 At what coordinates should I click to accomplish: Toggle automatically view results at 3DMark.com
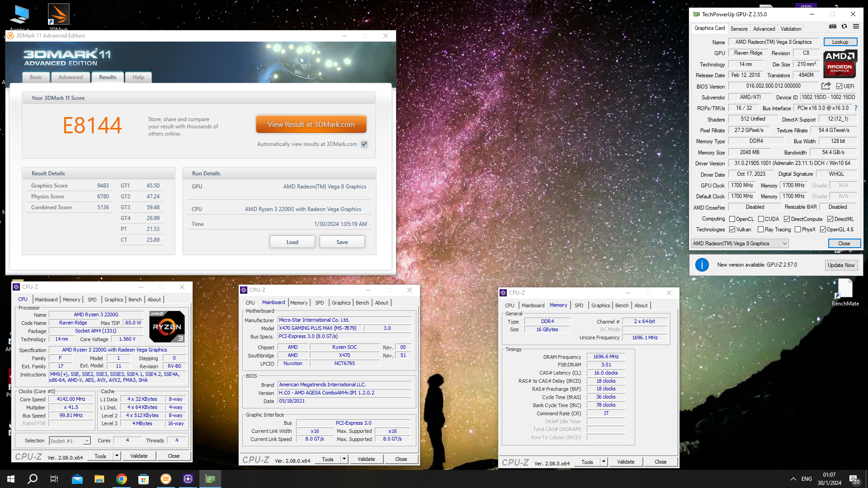tap(364, 144)
